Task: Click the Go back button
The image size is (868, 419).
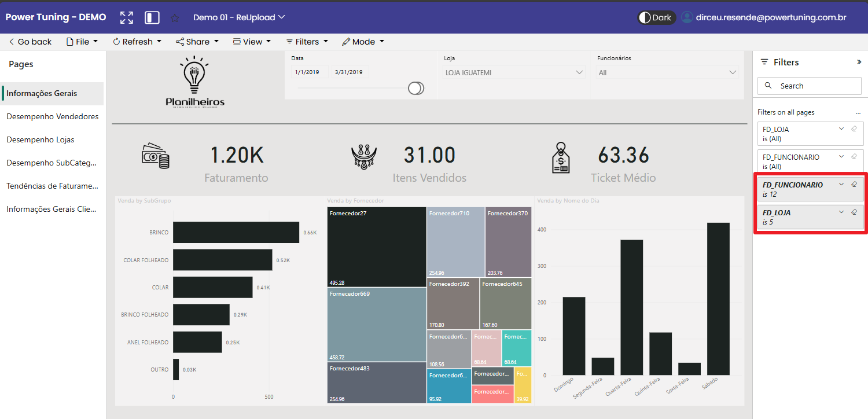Action: pyautogui.click(x=30, y=42)
